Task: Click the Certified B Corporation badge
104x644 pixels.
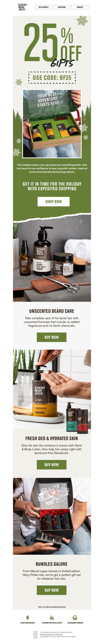Action: click(35, 635)
